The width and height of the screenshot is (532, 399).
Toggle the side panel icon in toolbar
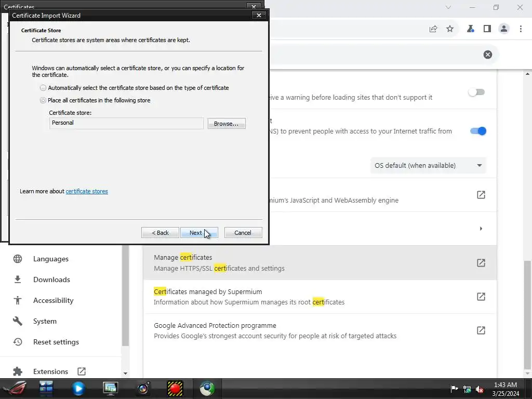coord(487,29)
